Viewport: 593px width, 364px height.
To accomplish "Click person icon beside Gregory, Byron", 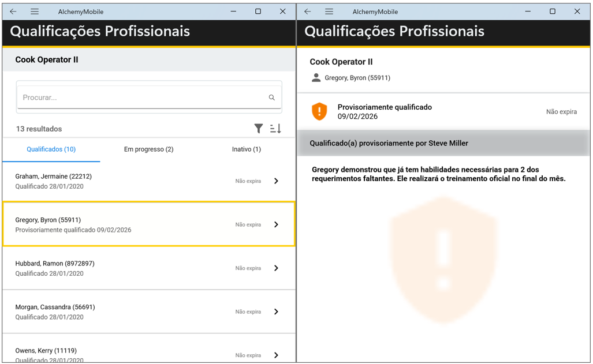I will [316, 78].
